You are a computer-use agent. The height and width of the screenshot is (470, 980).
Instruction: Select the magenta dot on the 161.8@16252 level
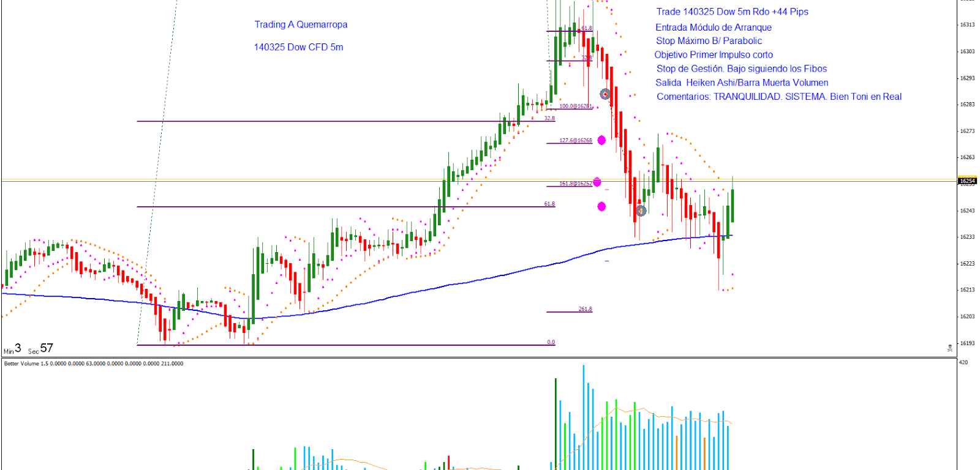[597, 182]
